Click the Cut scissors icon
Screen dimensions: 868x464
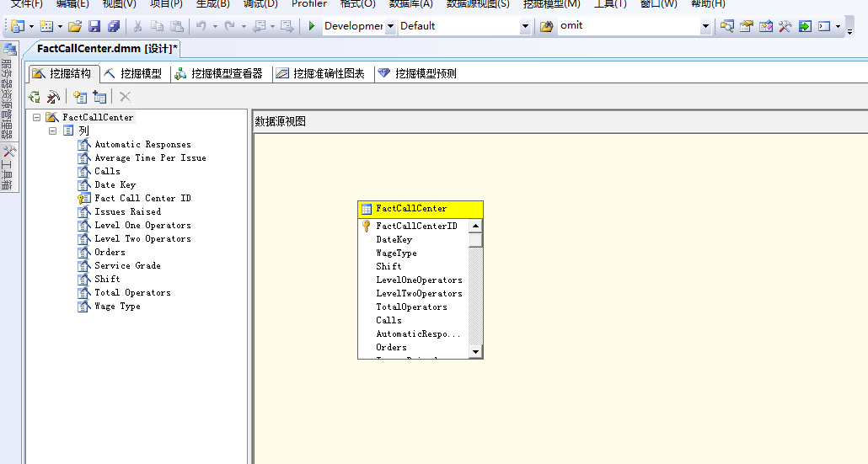pos(138,26)
